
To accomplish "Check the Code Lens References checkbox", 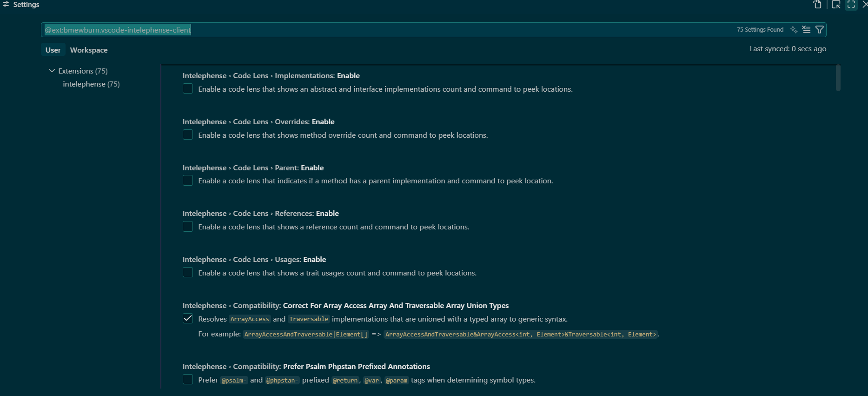I will 188,226.
